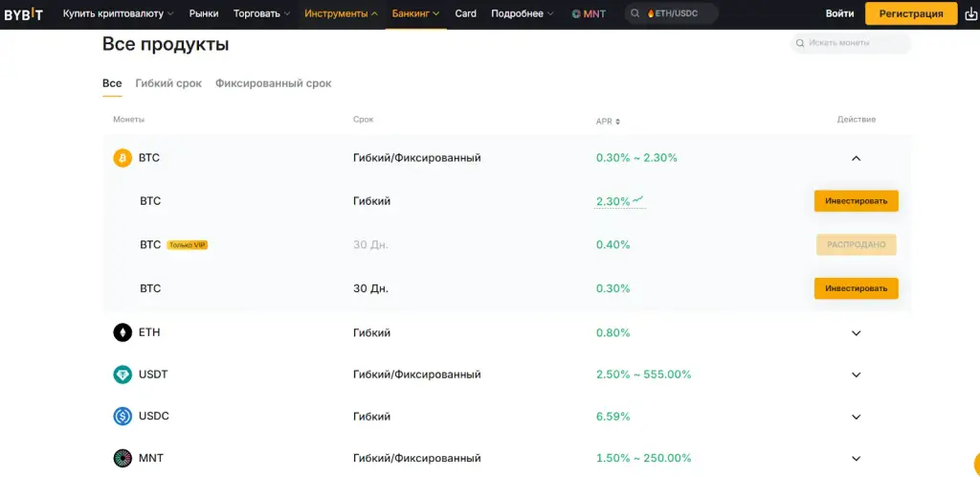Click the ETH coin icon
Image resolution: width=980 pixels, height=477 pixels.
[x=122, y=332]
